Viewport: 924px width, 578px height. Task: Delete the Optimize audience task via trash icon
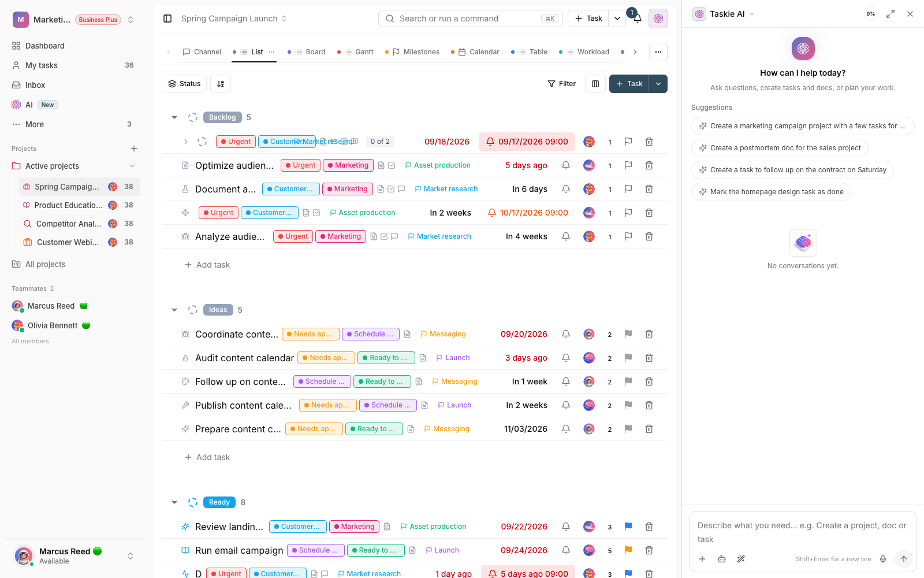pyautogui.click(x=649, y=165)
